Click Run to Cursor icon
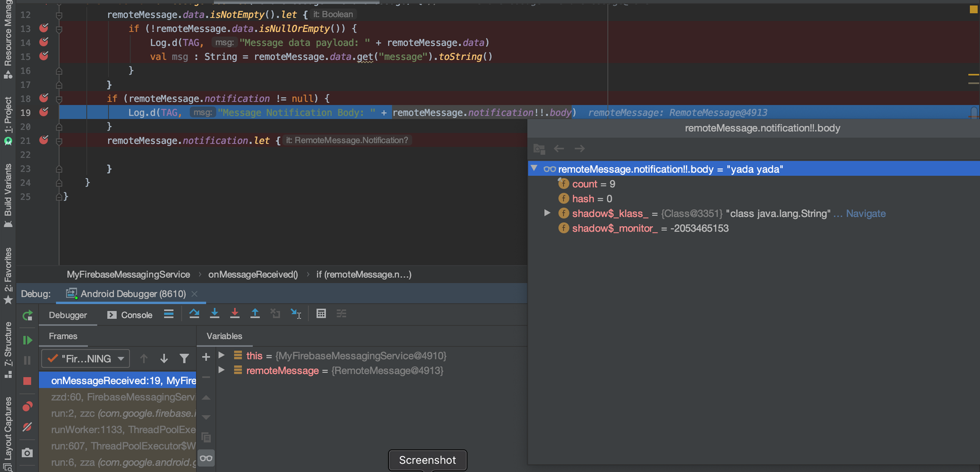The image size is (980, 472). tap(296, 314)
